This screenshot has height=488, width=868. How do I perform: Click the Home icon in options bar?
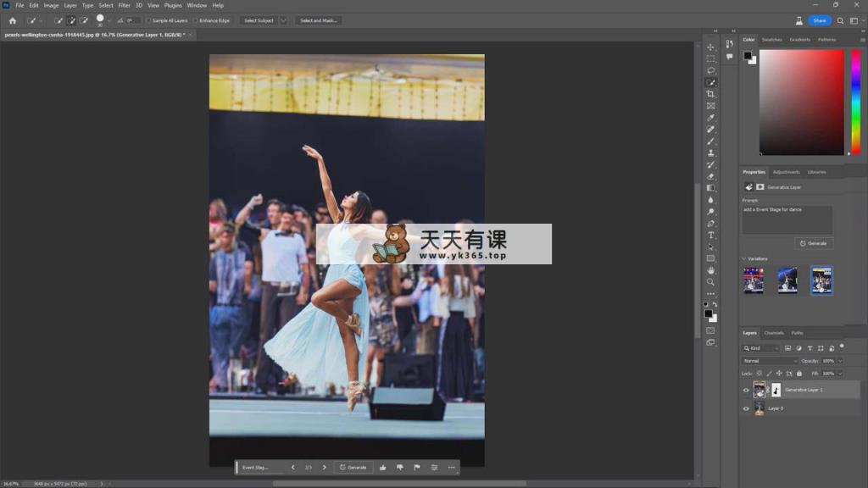coord(12,20)
